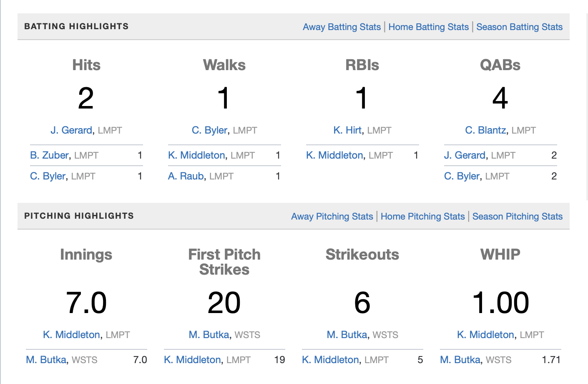Open Season Pitching Stats link
588x384 pixels.
click(x=517, y=217)
